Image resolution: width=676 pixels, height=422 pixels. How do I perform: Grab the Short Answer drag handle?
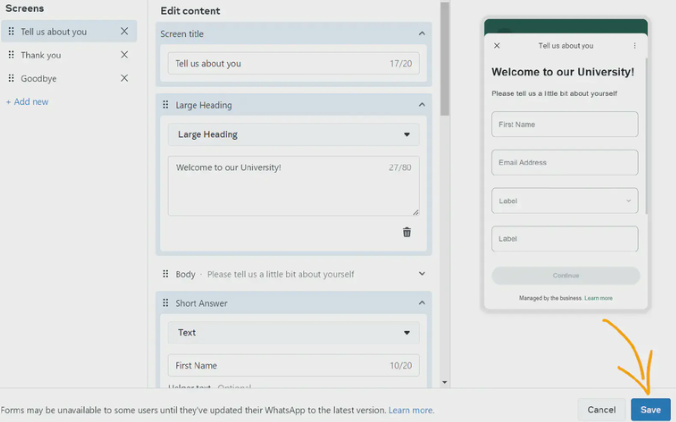pos(165,303)
